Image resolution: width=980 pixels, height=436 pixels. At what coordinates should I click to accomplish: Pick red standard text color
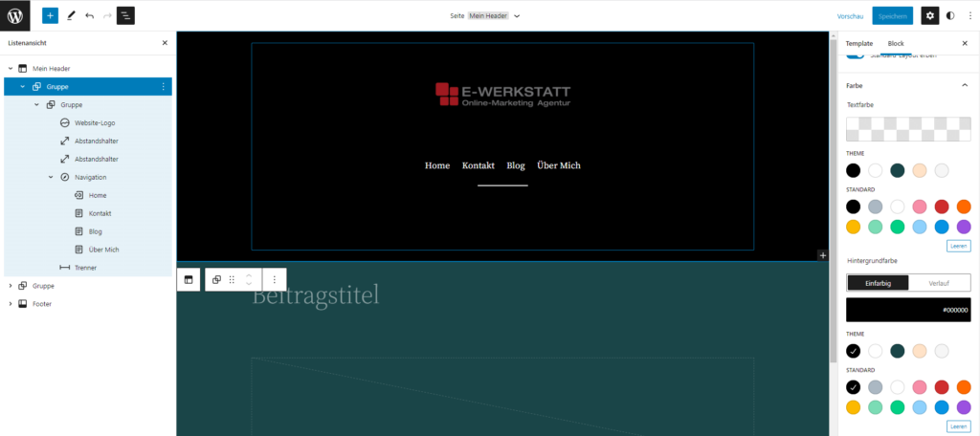coord(942,207)
